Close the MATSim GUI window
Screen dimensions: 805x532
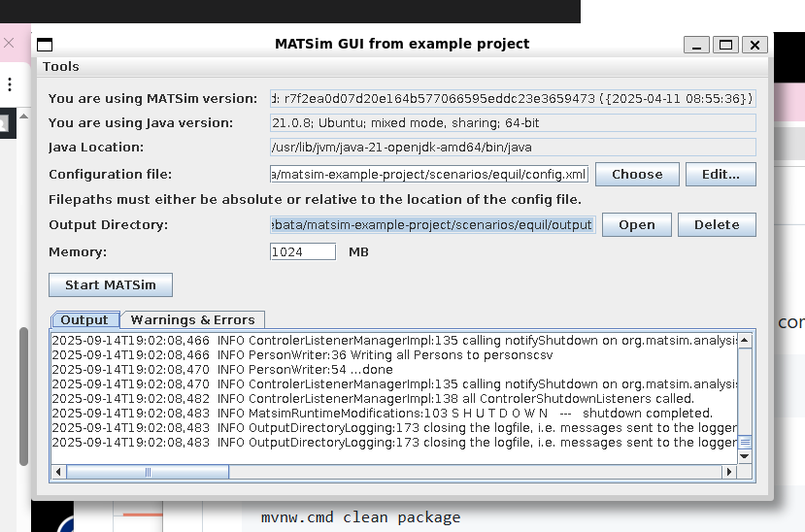tap(755, 45)
